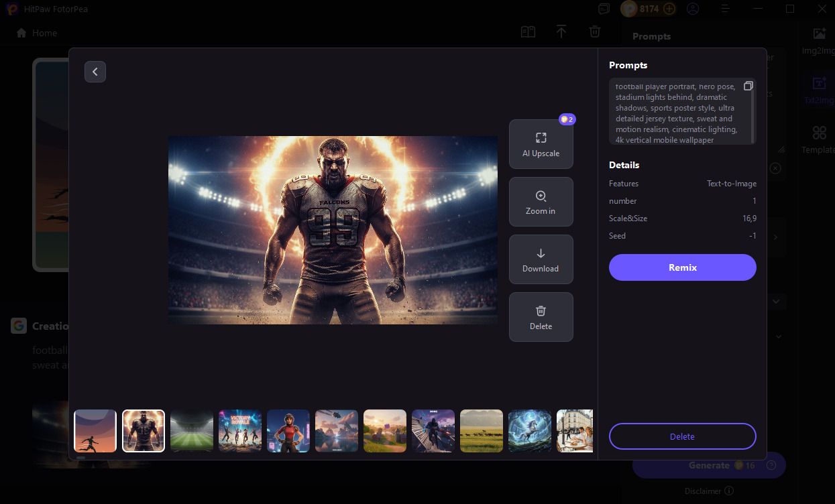Collapse the detail view with the back arrow

[x=95, y=71]
